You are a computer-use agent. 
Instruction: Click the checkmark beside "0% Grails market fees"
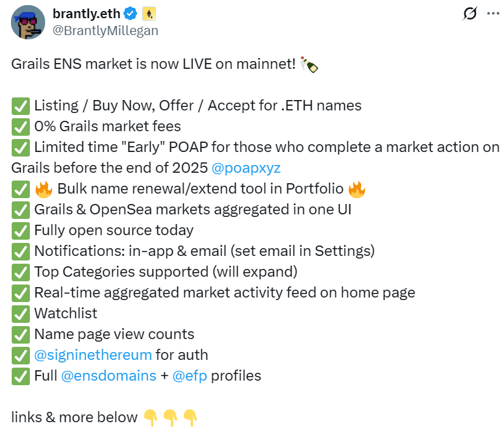pos(21,126)
